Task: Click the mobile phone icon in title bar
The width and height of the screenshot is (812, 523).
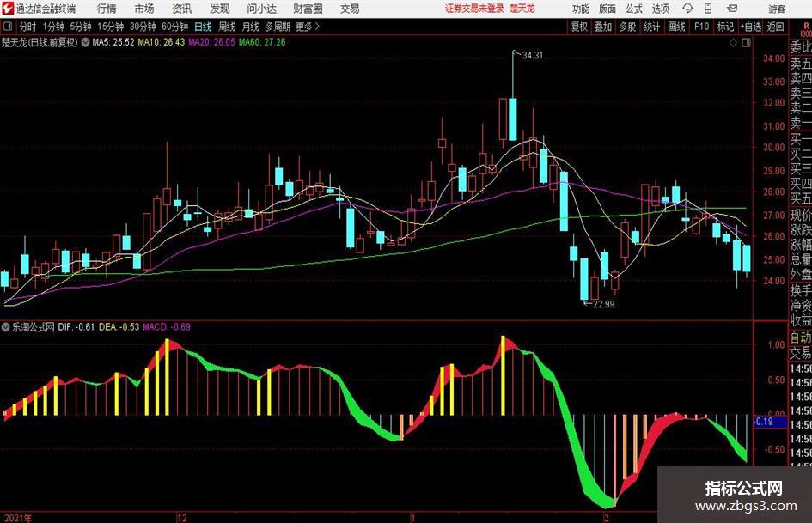Action: coord(708,9)
